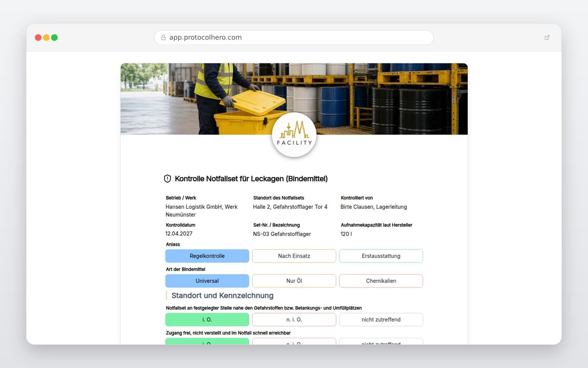The image size is (588, 368).
Task: Mark Notfallset location as n. i. O.
Action: [x=294, y=319]
